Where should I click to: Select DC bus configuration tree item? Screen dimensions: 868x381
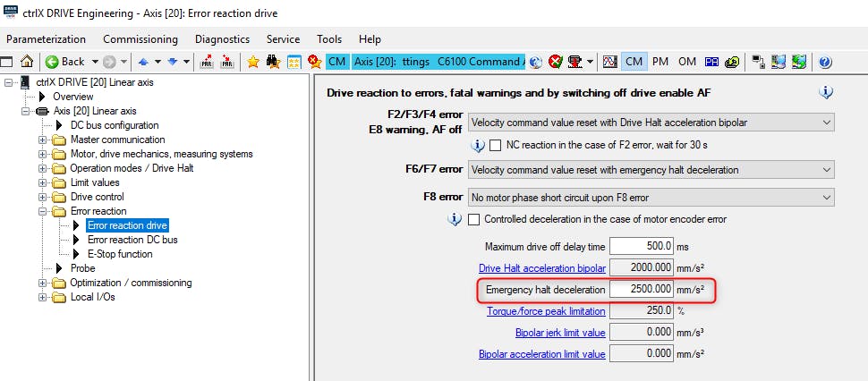[115, 125]
